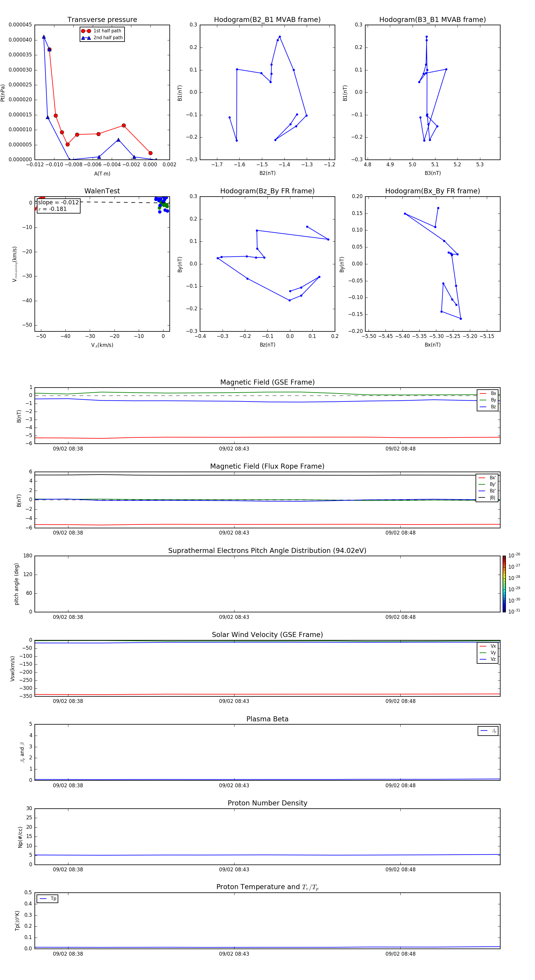Screen dimensions: 535x980
Task: Click the 'WalenTest' plot title
Action: coord(102,191)
